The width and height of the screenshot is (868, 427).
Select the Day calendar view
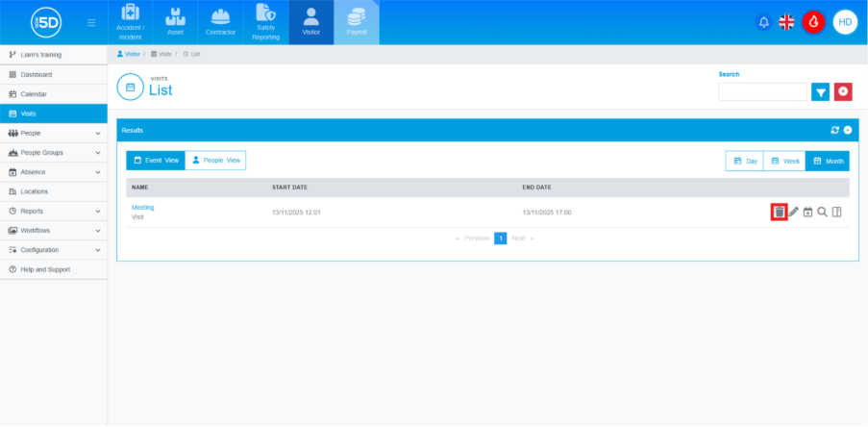point(745,162)
